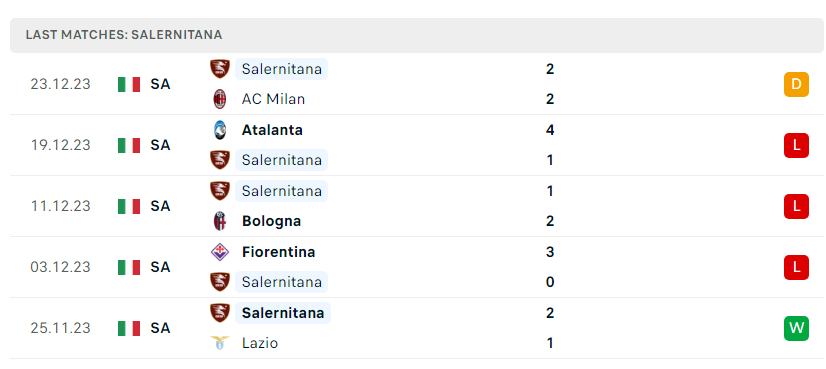Open the Atalanta team link
826x369 pixels.
[272, 130]
